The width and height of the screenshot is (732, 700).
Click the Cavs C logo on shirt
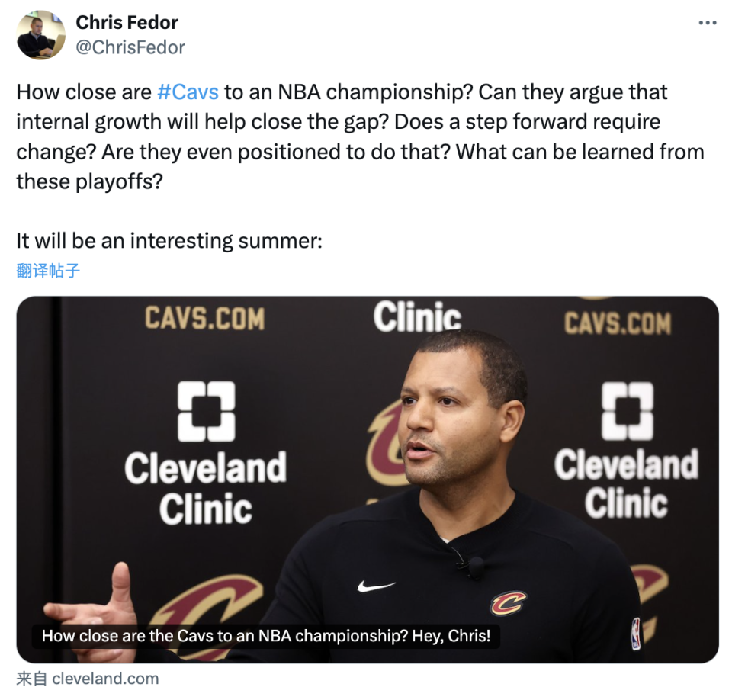(508, 603)
